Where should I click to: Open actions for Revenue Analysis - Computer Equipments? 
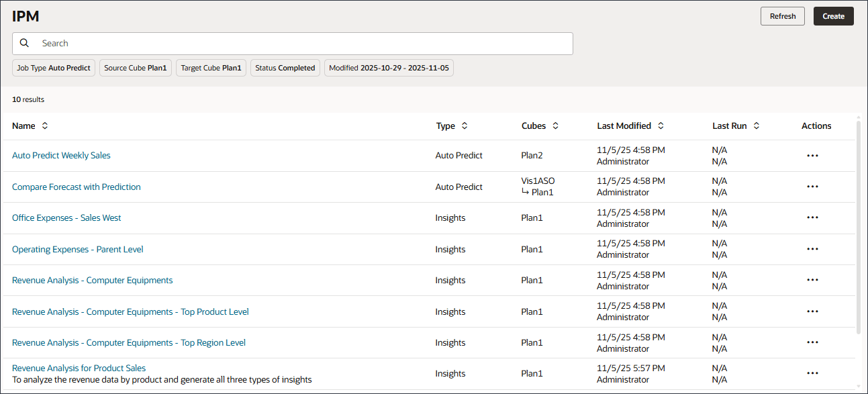coord(812,280)
